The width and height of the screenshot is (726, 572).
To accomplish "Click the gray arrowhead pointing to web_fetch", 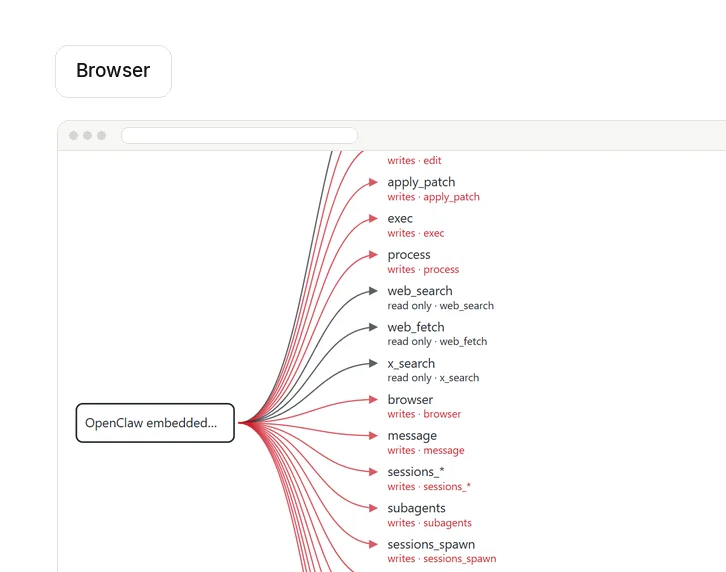I will point(373,327).
